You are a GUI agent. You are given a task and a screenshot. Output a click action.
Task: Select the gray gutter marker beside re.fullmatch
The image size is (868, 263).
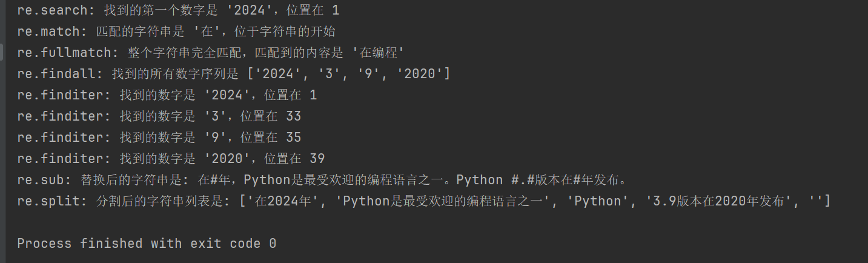pos(2,52)
